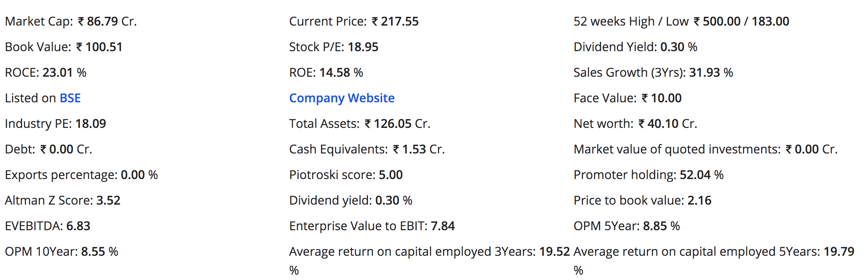The image size is (868, 280).
Task: Open the BSE listing link
Action: (x=70, y=98)
